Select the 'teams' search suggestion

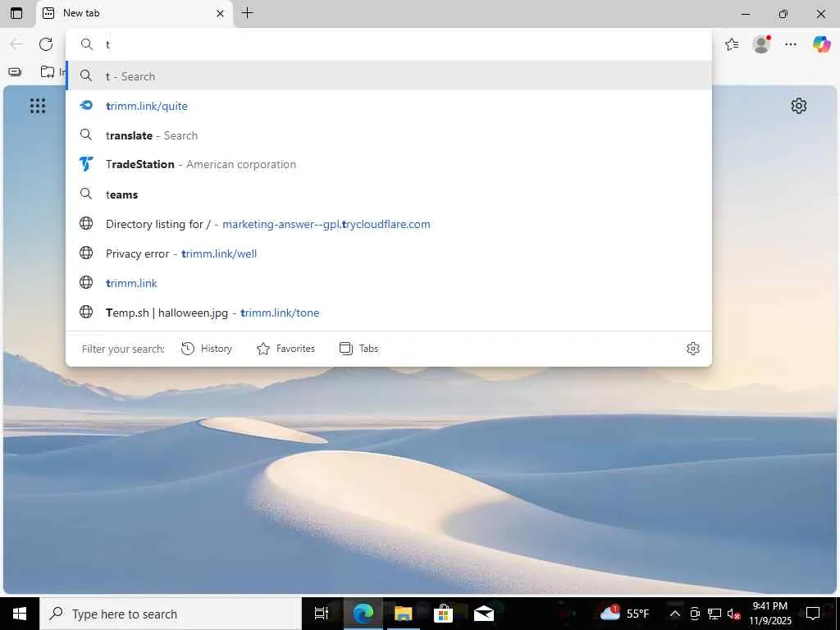[389, 194]
